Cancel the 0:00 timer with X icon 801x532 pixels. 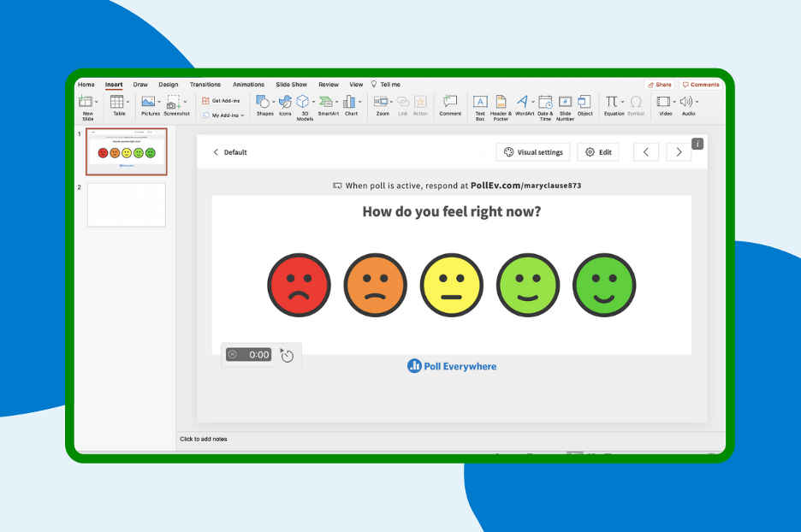232,354
